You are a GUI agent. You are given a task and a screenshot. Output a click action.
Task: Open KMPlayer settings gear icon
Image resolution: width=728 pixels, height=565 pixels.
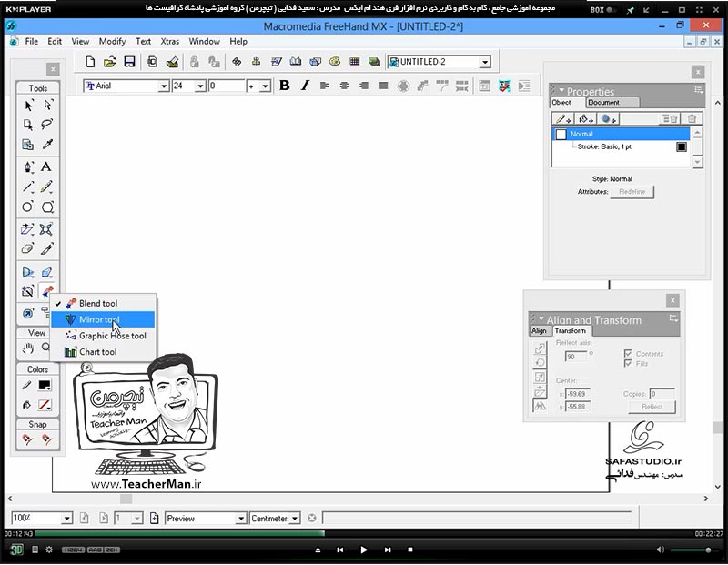click(x=49, y=550)
